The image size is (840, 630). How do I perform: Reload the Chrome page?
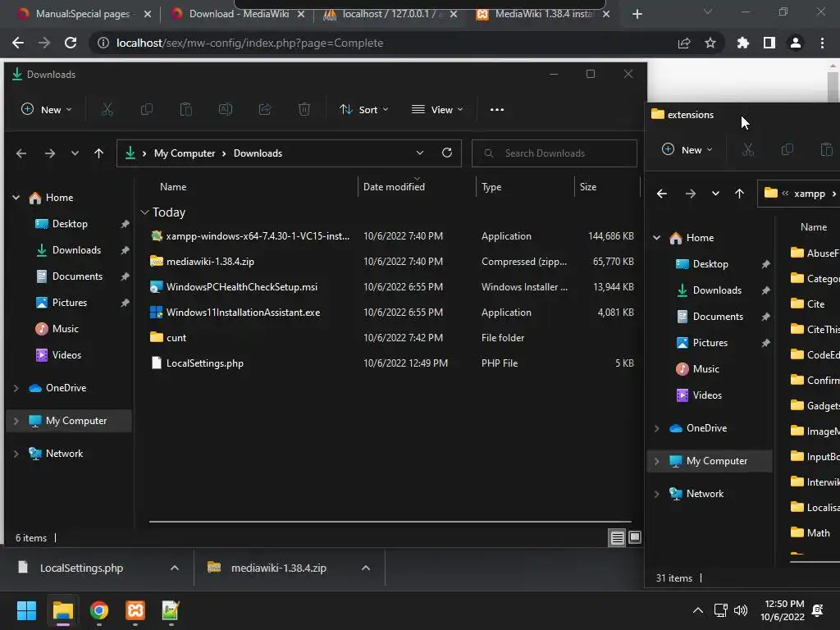coord(71,43)
